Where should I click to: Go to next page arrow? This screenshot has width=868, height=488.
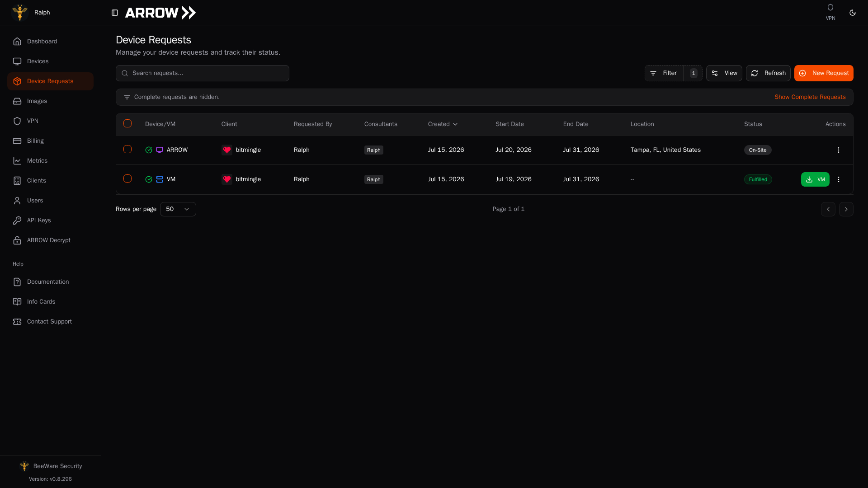coord(846,209)
